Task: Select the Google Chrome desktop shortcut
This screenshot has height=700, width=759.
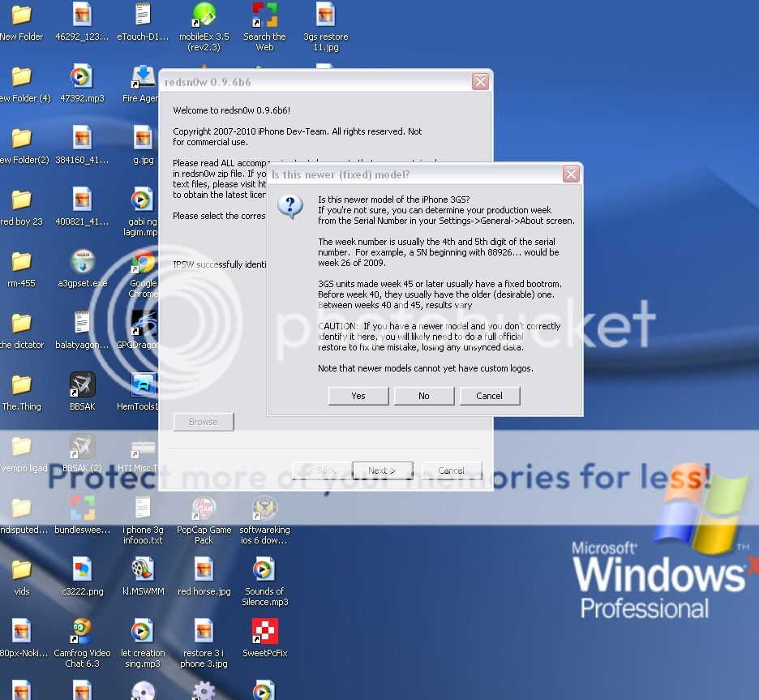Action: [144, 264]
